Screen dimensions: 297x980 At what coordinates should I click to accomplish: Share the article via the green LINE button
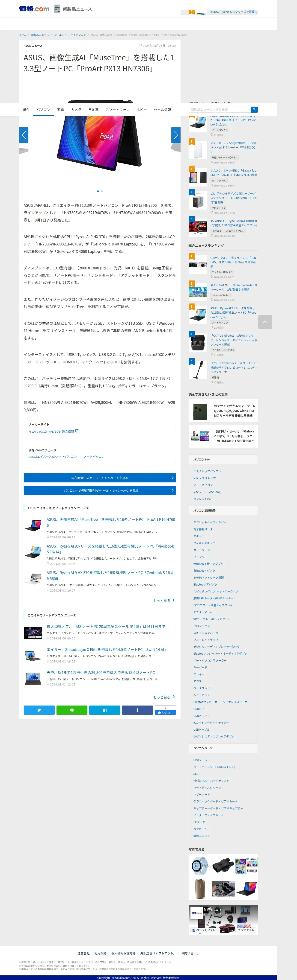pos(71,710)
